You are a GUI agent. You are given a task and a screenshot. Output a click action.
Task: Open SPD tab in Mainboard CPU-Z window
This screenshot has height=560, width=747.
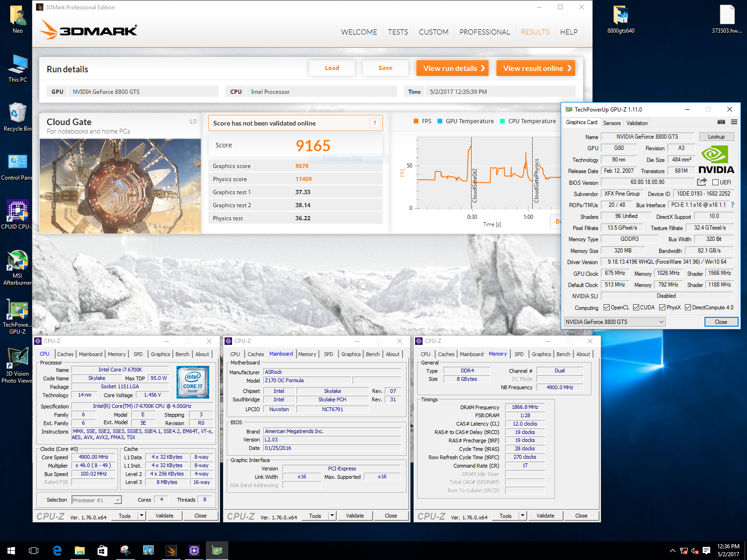(x=329, y=354)
